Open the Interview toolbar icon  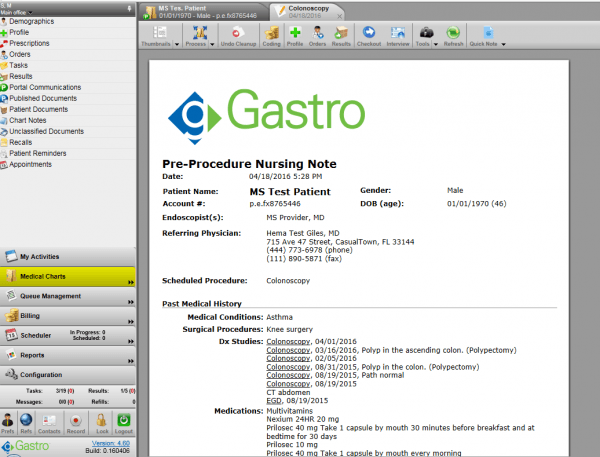tap(398, 36)
